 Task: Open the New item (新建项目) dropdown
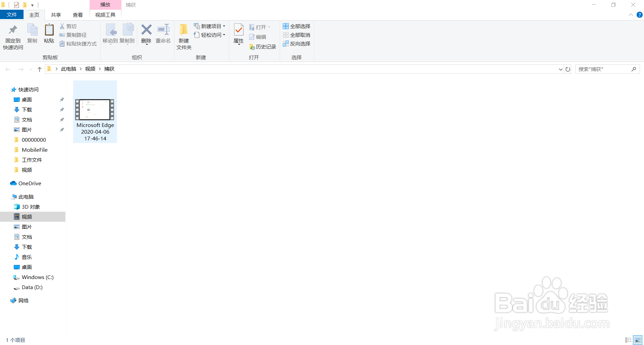[210, 26]
